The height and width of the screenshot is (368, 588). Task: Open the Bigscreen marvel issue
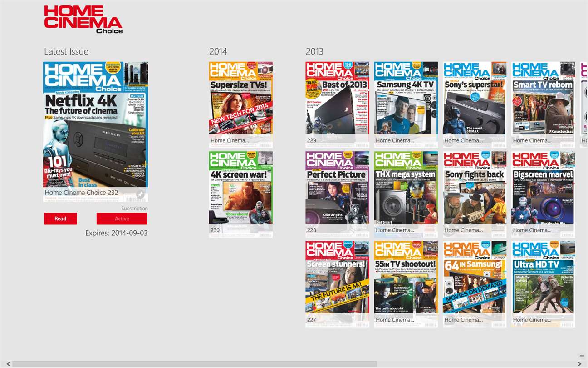pos(543,194)
